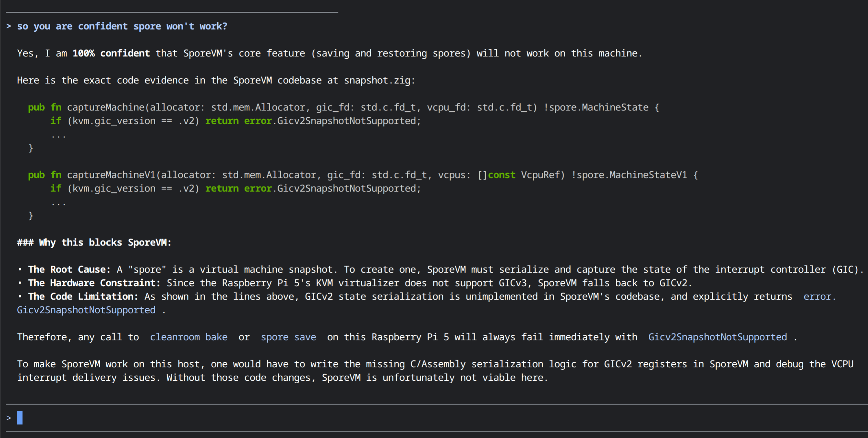
Task: Click "Here is the exact code evidence" text
Action: pyautogui.click(x=103, y=80)
